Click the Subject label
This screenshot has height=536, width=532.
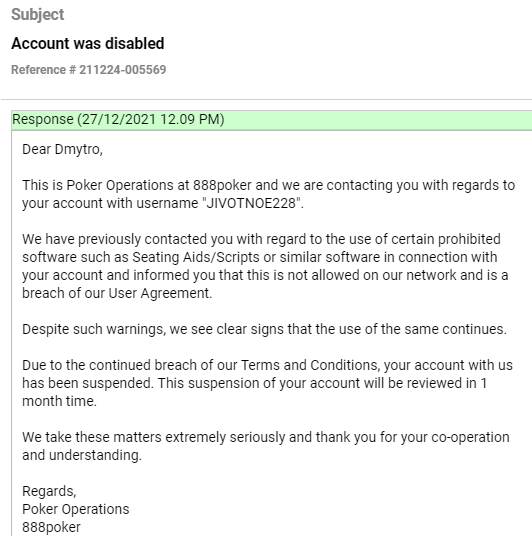[x=38, y=15]
